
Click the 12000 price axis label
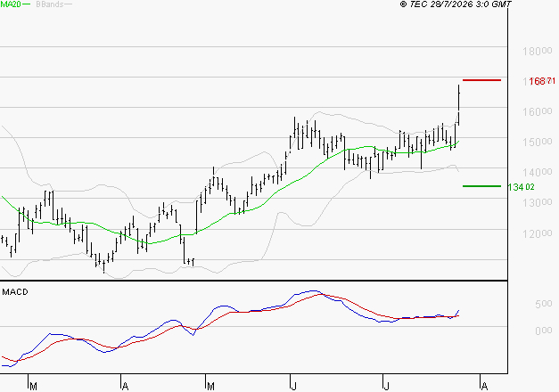tap(538, 233)
